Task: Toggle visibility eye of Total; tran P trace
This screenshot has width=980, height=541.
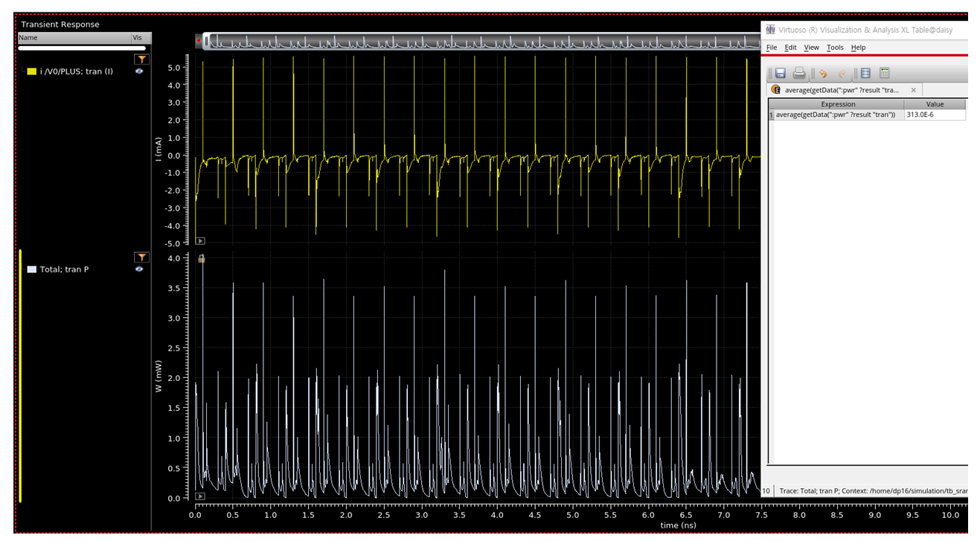Action: [x=139, y=269]
